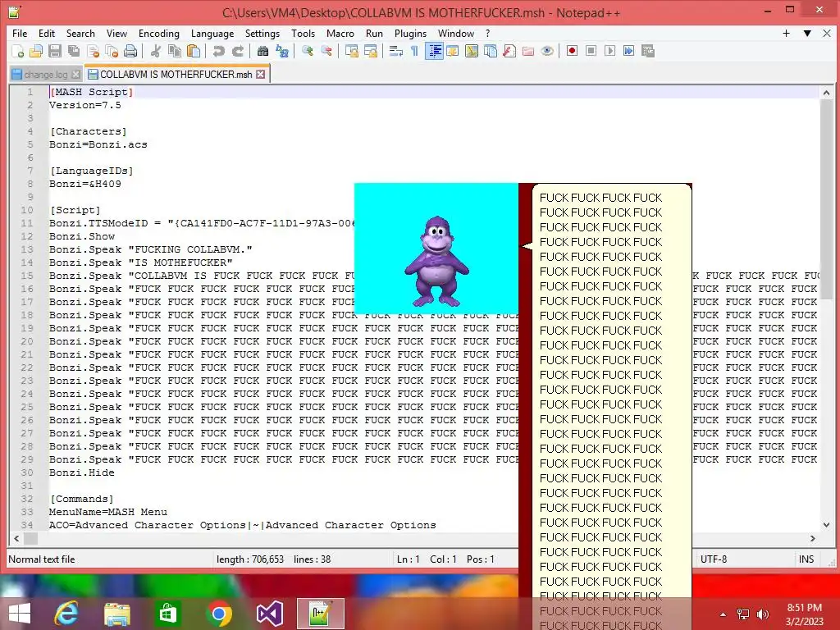Screen dimensions: 840x630
Task: Toggle synchronized vertical scrolling
Action: pos(351,51)
